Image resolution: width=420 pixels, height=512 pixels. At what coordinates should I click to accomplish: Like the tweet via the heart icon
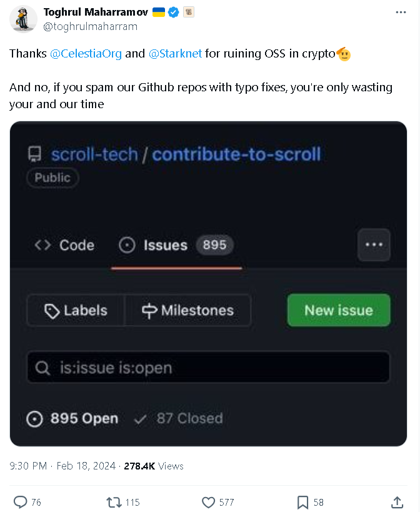[207, 502]
